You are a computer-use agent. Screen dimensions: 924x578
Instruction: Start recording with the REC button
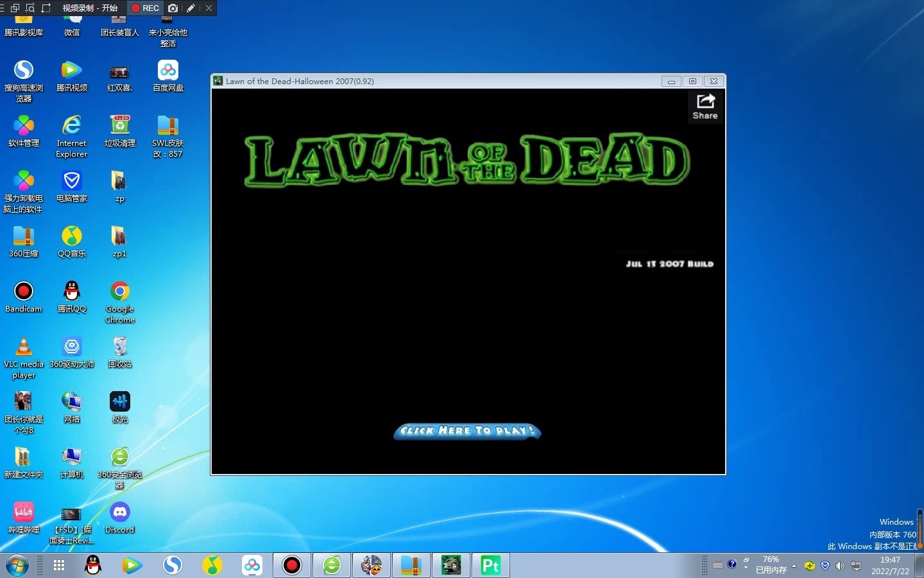coord(145,8)
